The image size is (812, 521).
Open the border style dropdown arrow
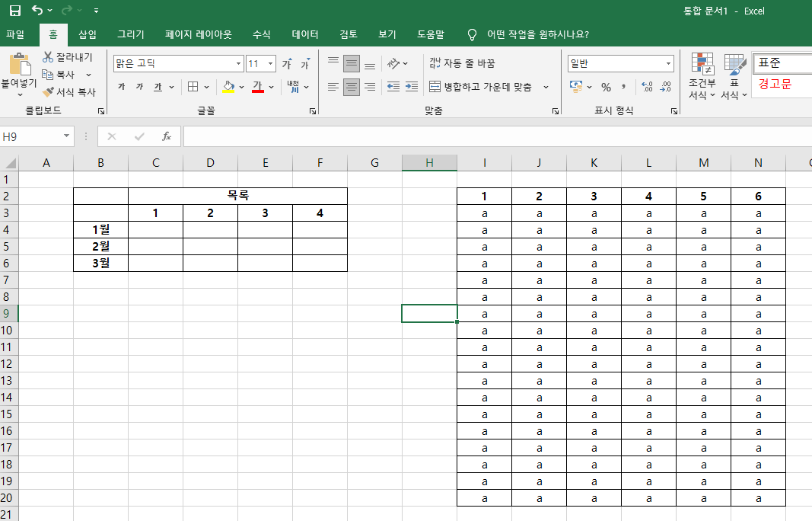206,87
